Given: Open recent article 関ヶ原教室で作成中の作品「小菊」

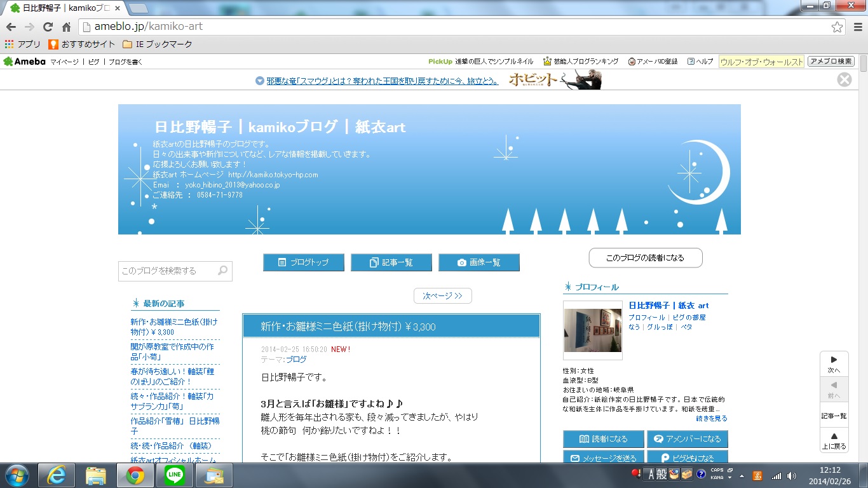Looking at the screenshot, I should point(172,352).
